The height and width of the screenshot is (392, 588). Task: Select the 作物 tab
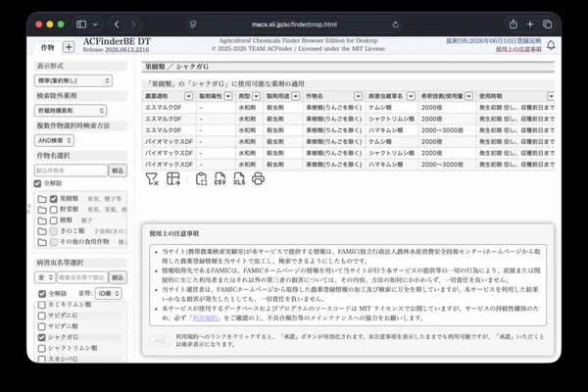pyautogui.click(x=47, y=48)
